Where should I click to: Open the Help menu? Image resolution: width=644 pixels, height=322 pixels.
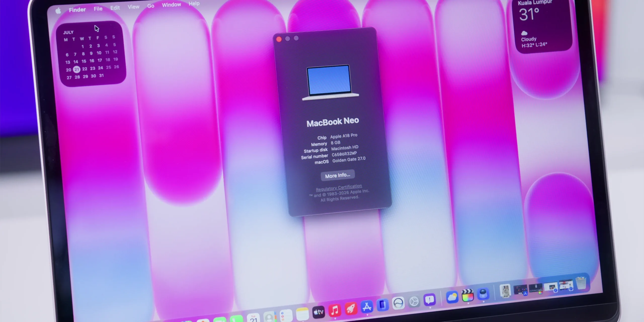(x=194, y=3)
